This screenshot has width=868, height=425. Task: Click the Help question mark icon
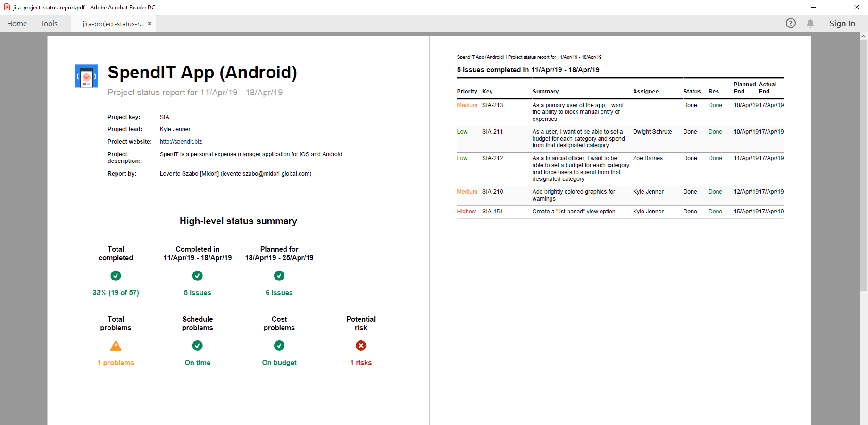[x=791, y=23]
